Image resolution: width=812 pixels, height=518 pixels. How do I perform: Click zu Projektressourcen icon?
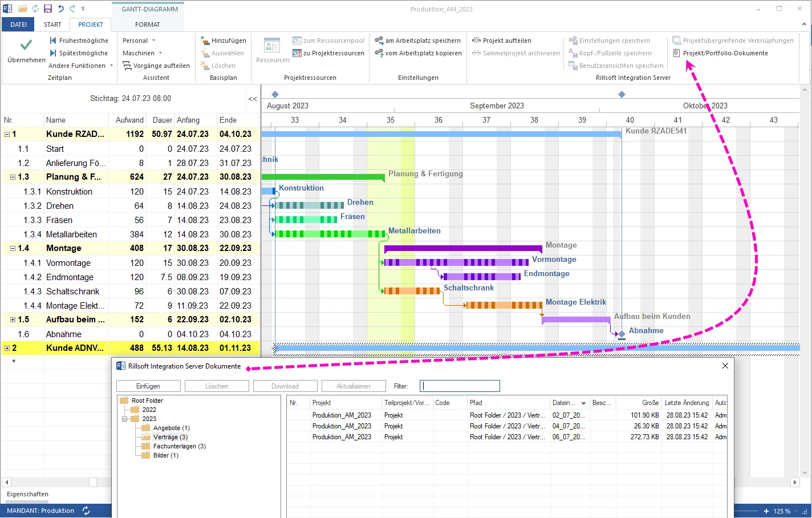click(297, 53)
